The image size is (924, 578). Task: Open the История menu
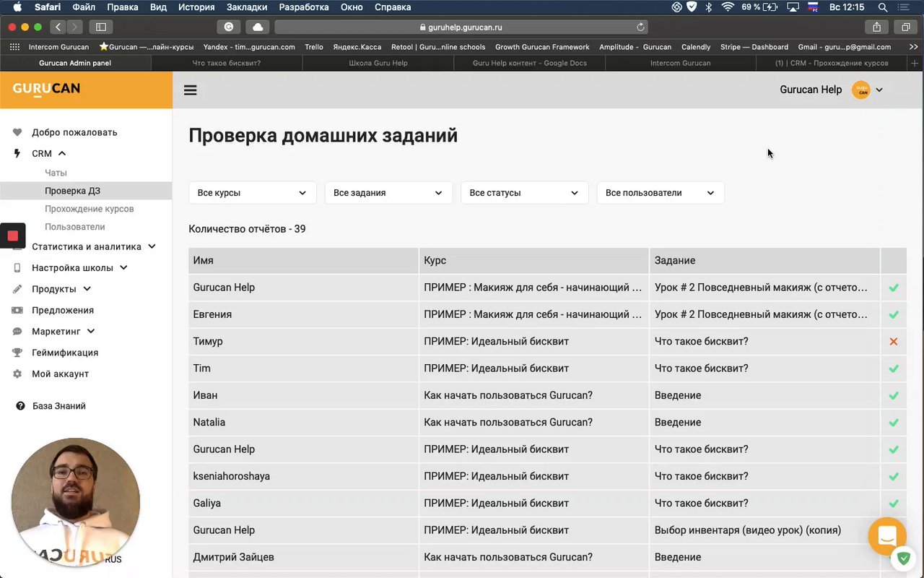coord(196,7)
